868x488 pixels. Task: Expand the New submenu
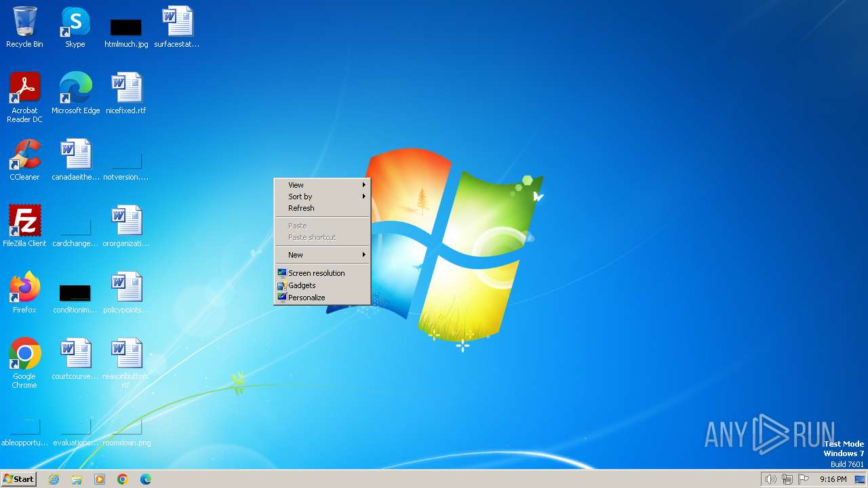coord(322,255)
